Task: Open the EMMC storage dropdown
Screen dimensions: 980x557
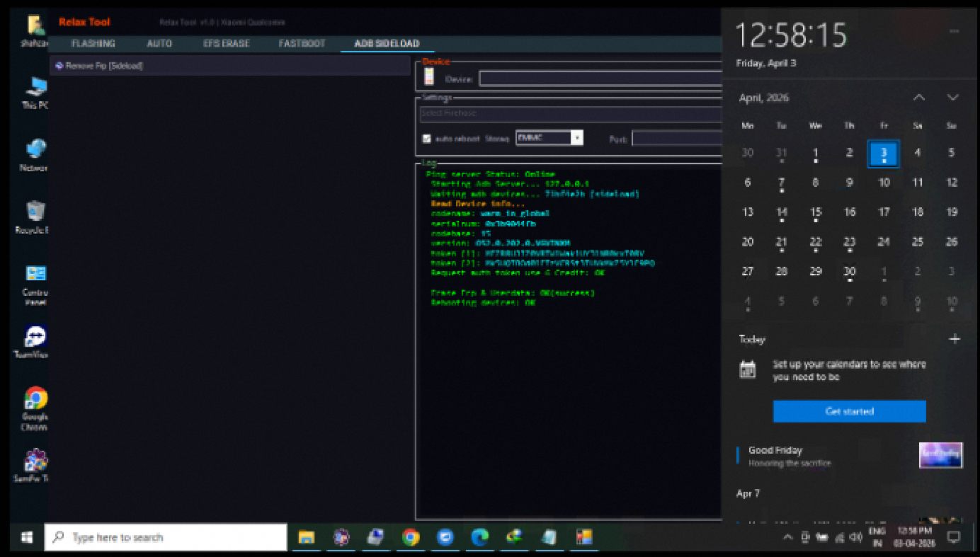Action: pos(576,138)
